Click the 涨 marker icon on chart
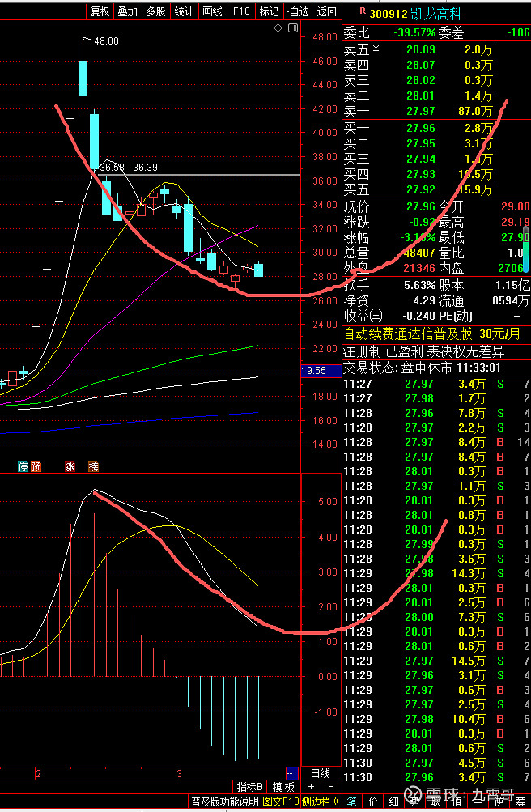This screenshot has width=531, height=812. coord(70,466)
